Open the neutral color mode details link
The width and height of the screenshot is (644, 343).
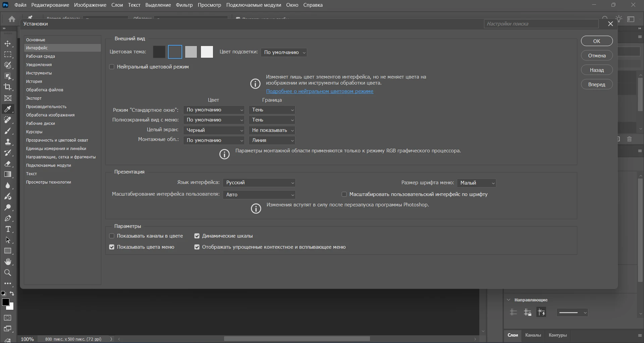coord(319,91)
